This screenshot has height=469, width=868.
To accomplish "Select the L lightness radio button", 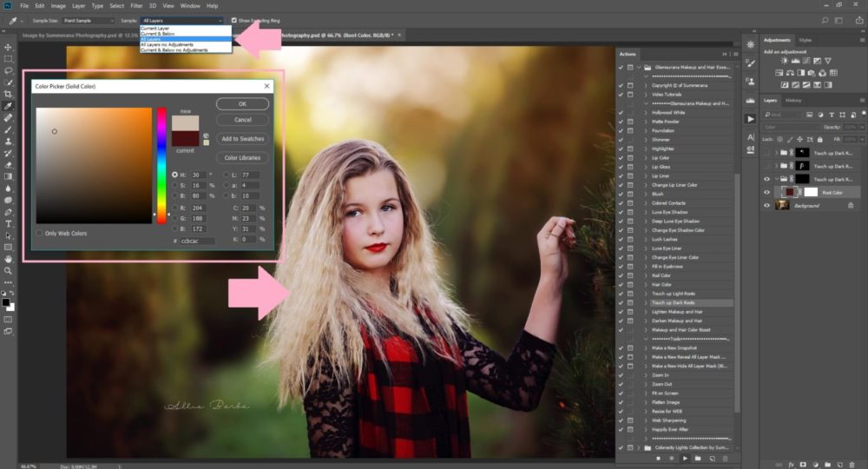I will [x=227, y=175].
